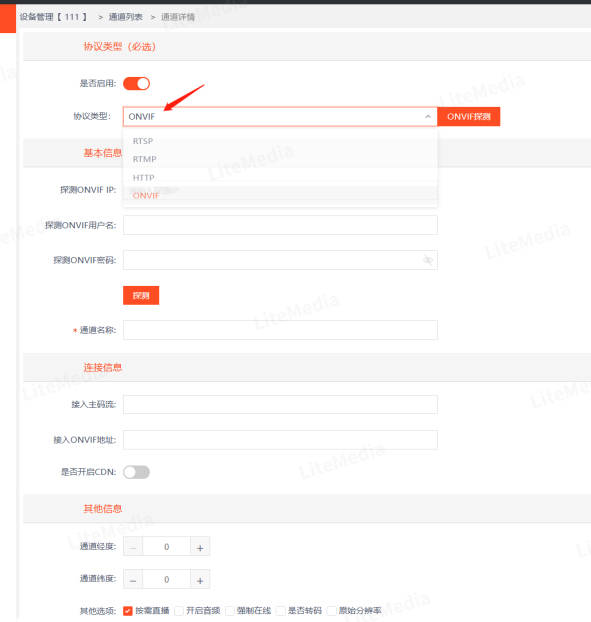Check the 开启音频 checkbox
The width and height of the screenshot is (591, 622).
coord(178,610)
